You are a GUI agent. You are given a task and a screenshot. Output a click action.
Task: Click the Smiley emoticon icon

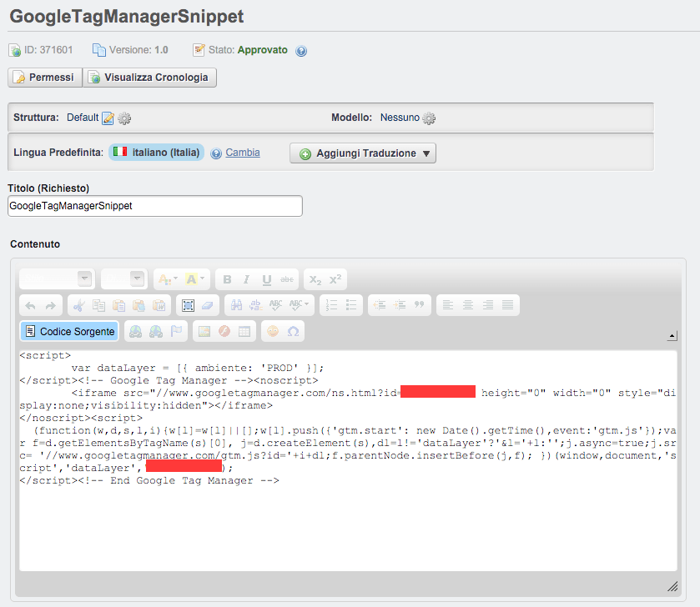[x=273, y=331]
